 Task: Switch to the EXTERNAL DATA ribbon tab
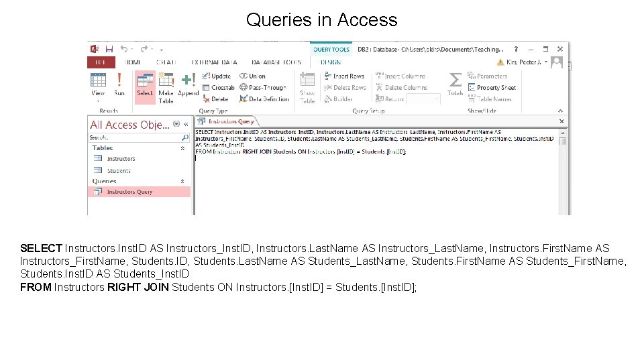[215, 62]
